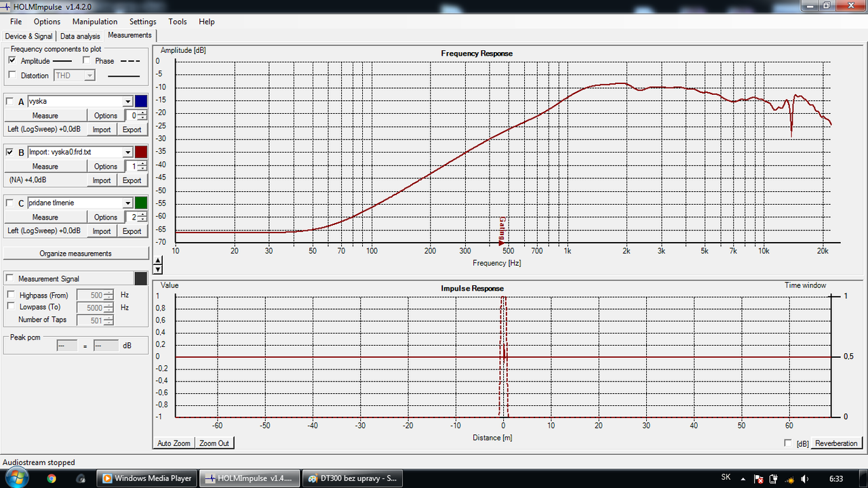Image resolution: width=868 pixels, height=488 pixels.
Task: Open the File menu
Action: 16,22
